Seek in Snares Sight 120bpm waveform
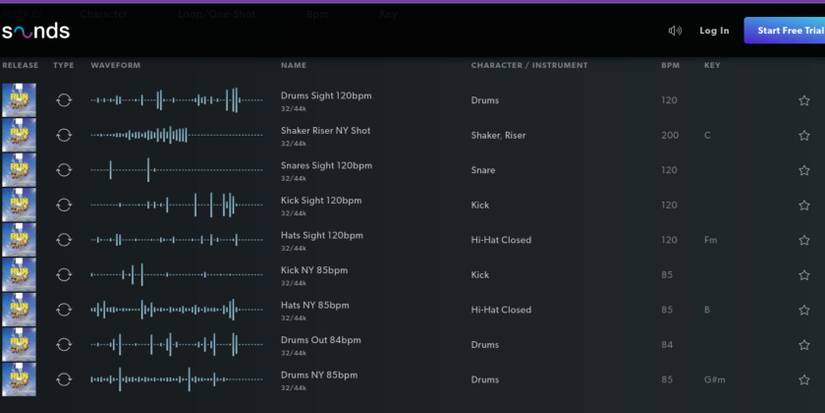 176,170
